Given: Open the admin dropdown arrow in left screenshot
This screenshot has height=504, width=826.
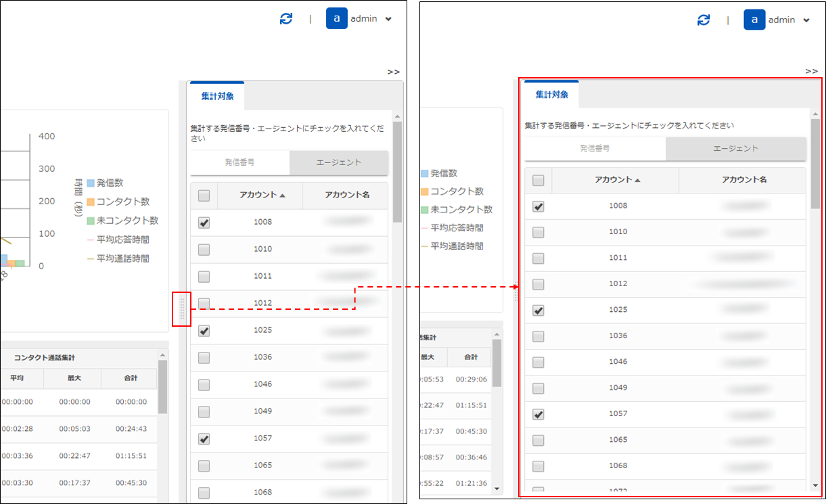Looking at the screenshot, I should pos(388,20).
